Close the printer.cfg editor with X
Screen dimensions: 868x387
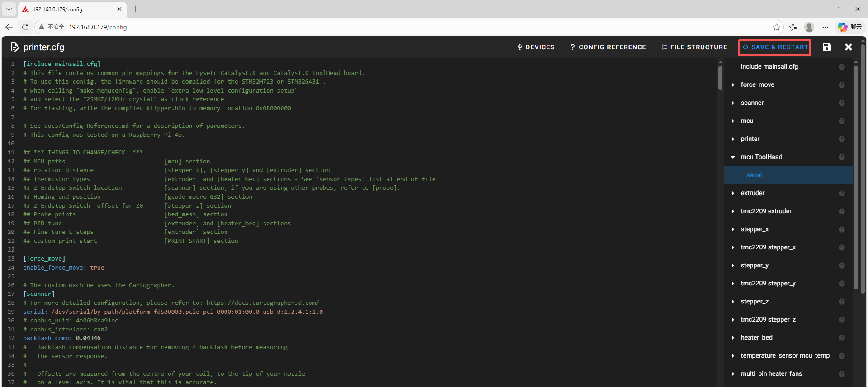coord(849,47)
